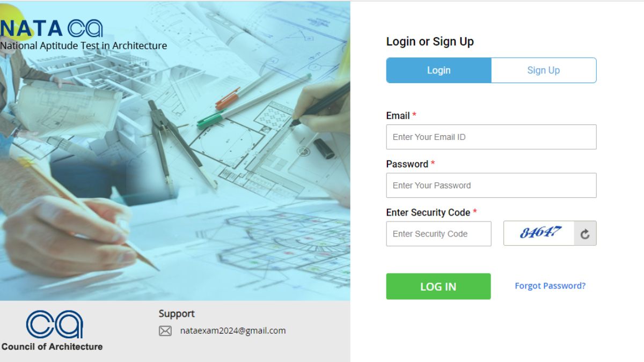Focus the Enter Your Email ID field
The image size is (644, 362).
pyautogui.click(x=491, y=137)
